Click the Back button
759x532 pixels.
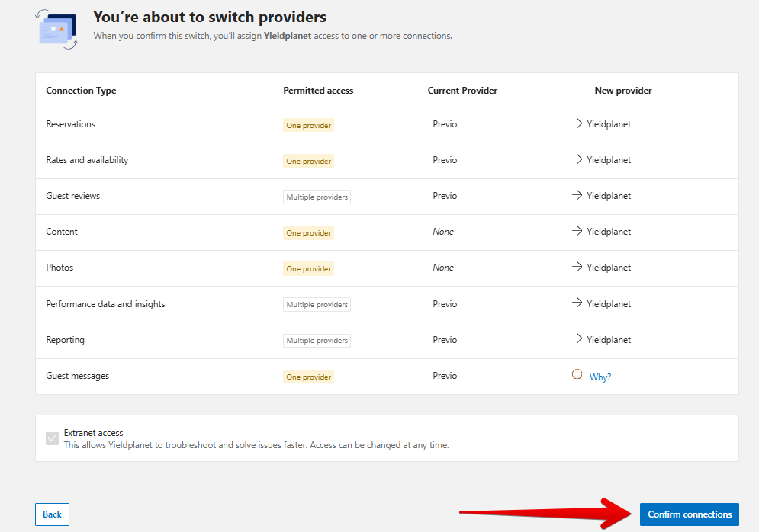53,514
